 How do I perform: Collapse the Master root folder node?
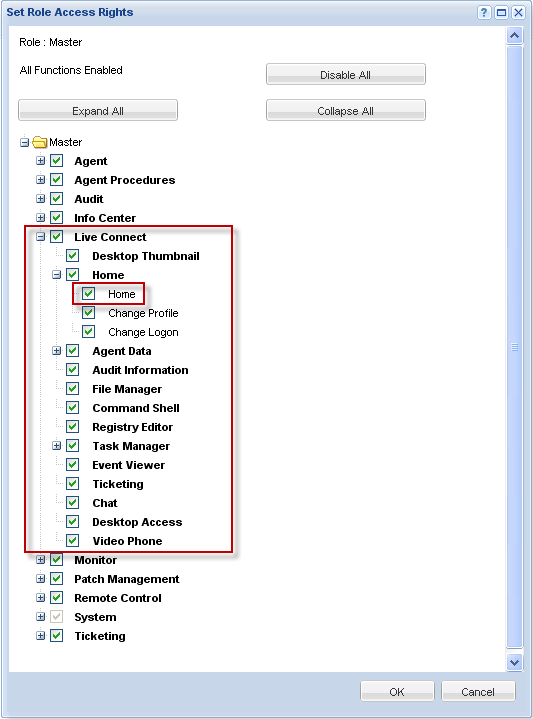pos(24,142)
